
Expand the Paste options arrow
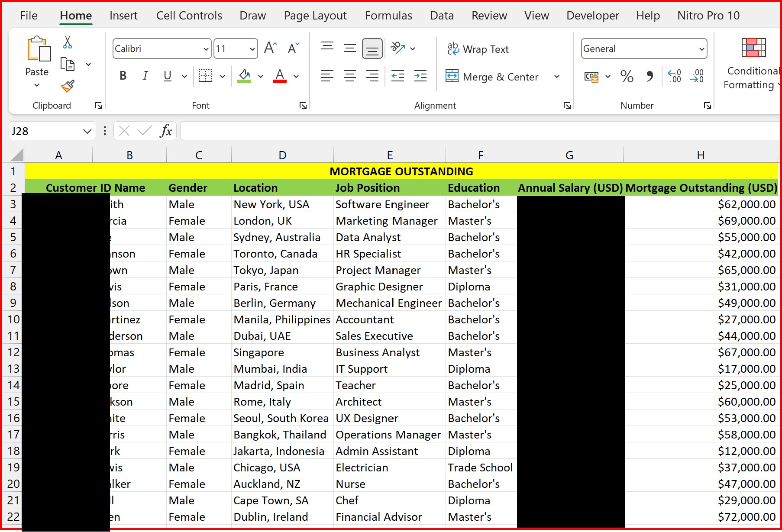tap(37, 85)
